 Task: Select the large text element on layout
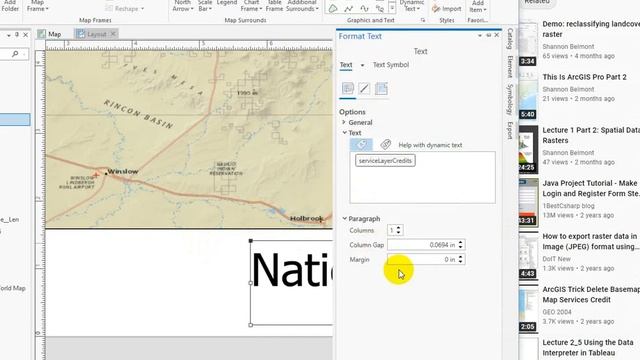pyautogui.click(x=291, y=282)
